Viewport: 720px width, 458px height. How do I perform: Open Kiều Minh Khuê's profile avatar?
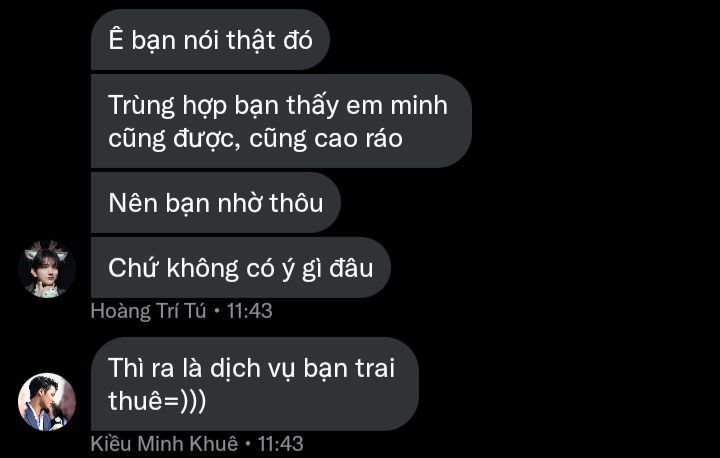[x=47, y=402]
